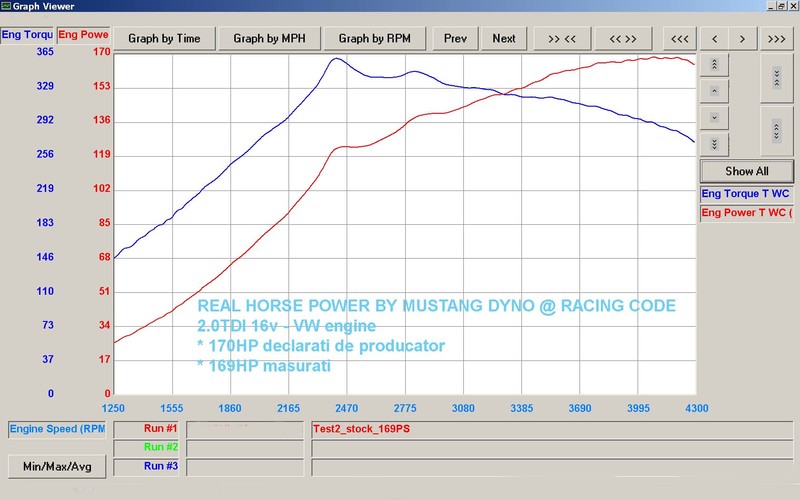Select the Run #2 label
This screenshot has width=800, height=500.
(x=146, y=447)
